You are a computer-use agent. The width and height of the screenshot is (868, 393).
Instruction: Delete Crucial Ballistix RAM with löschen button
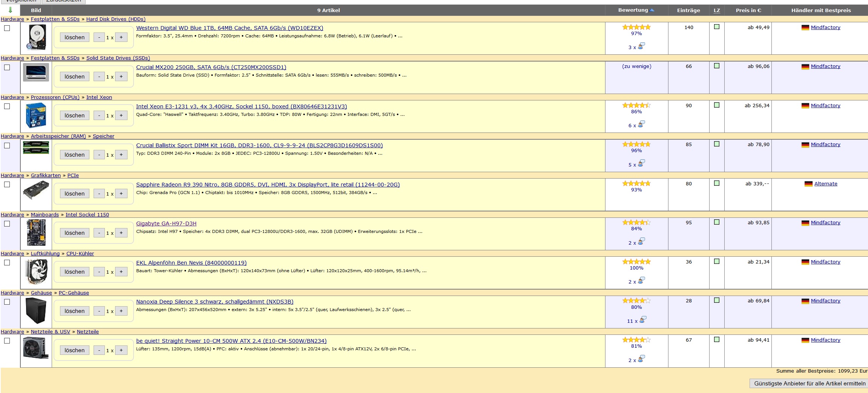(74, 154)
